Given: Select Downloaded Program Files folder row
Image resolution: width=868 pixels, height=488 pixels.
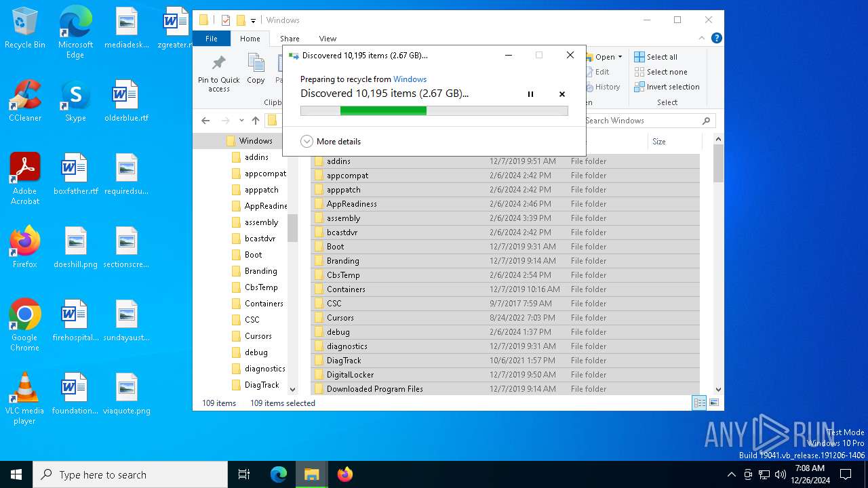Looking at the screenshot, I should (505, 389).
